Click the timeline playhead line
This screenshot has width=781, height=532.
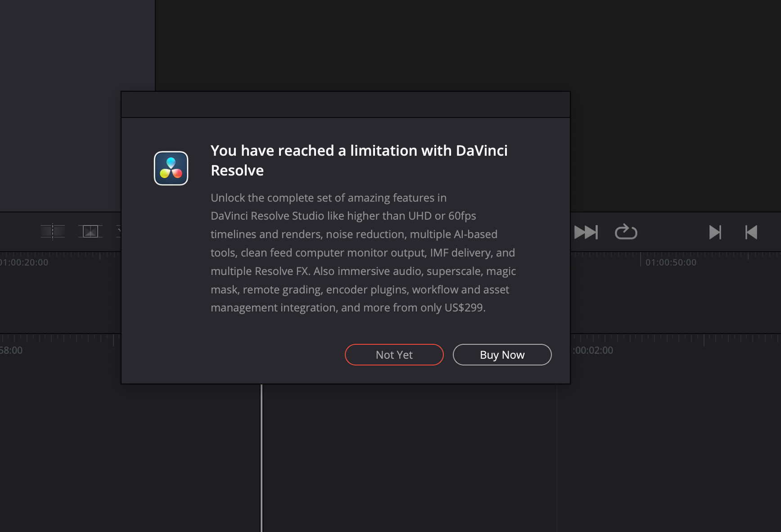(x=262, y=458)
